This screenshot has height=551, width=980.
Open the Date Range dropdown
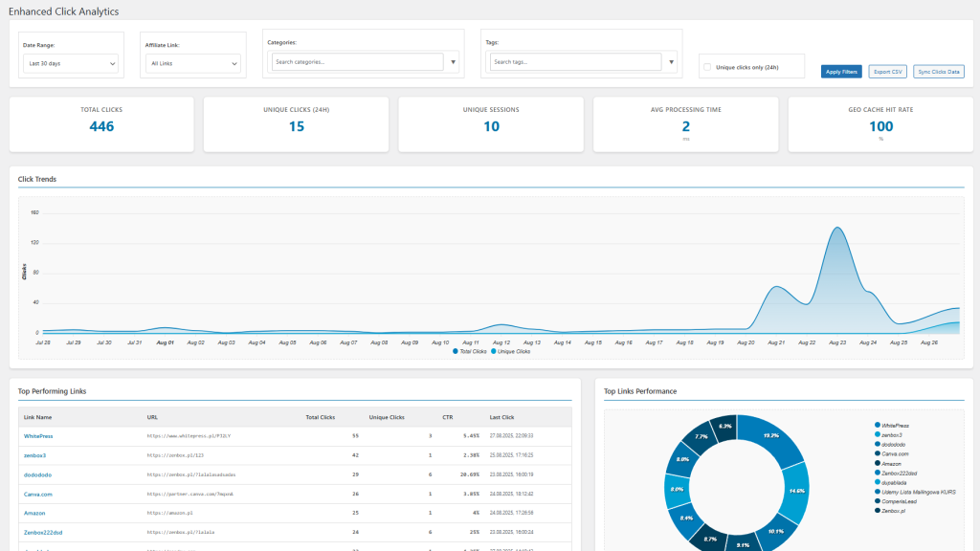coord(73,64)
